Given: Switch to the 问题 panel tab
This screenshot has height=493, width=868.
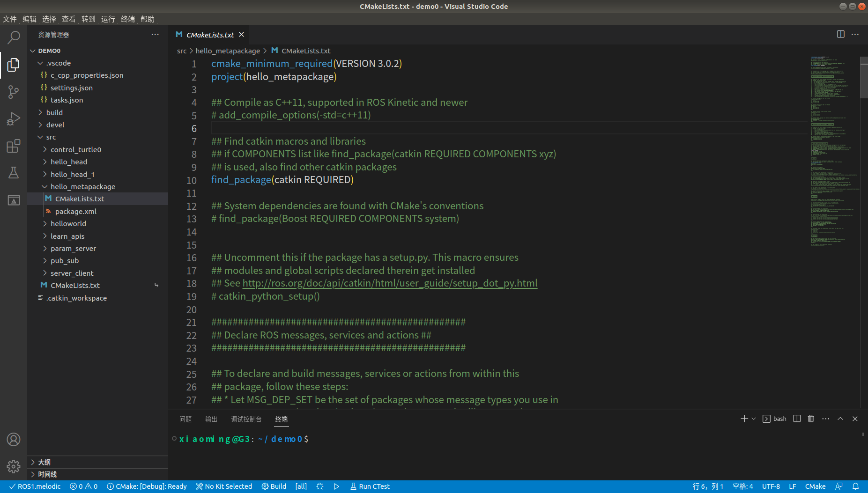Looking at the screenshot, I should (x=185, y=419).
